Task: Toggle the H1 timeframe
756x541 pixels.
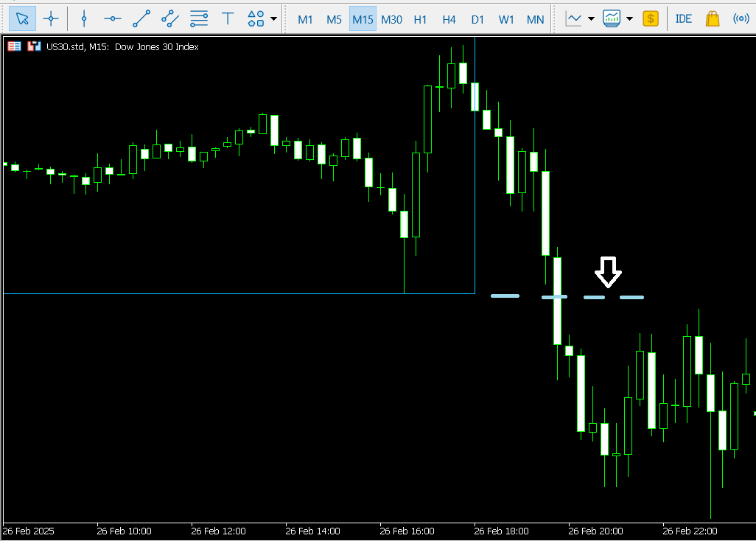Action: click(x=420, y=19)
